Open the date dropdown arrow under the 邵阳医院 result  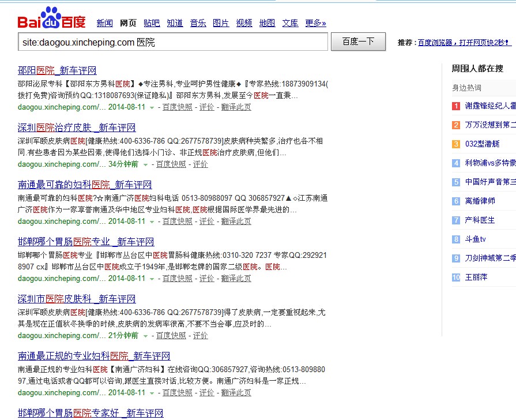[x=152, y=107]
